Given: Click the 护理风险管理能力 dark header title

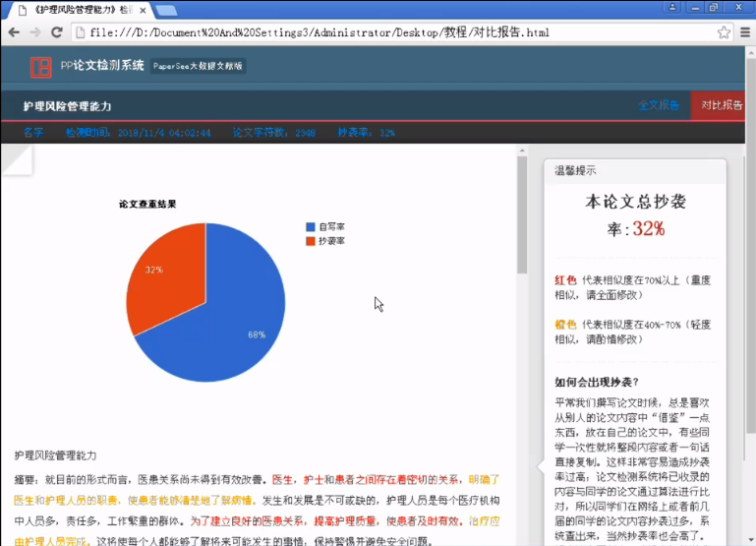Looking at the screenshot, I should pos(68,106).
